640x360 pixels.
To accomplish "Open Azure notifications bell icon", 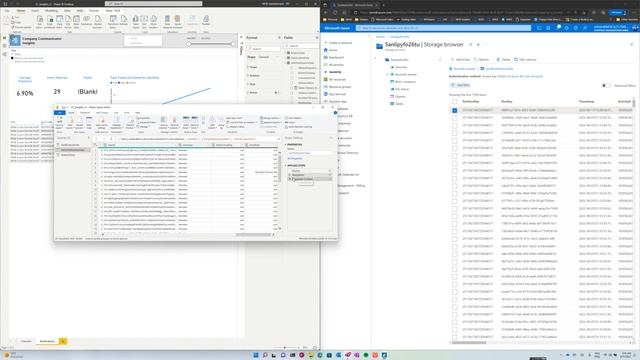I will click(x=558, y=28).
